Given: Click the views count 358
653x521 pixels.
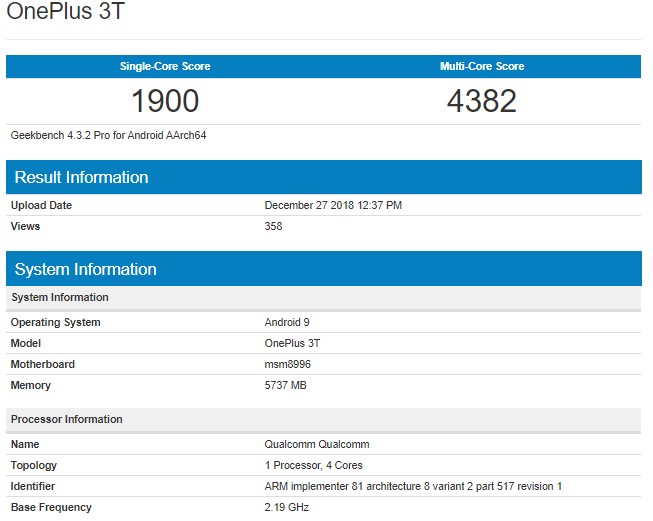Looking at the screenshot, I should (273, 226).
